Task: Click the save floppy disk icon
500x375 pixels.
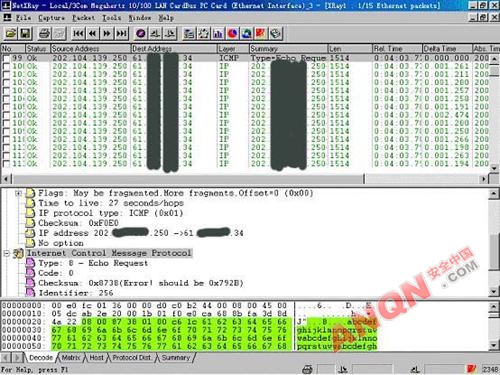Action: (x=26, y=33)
